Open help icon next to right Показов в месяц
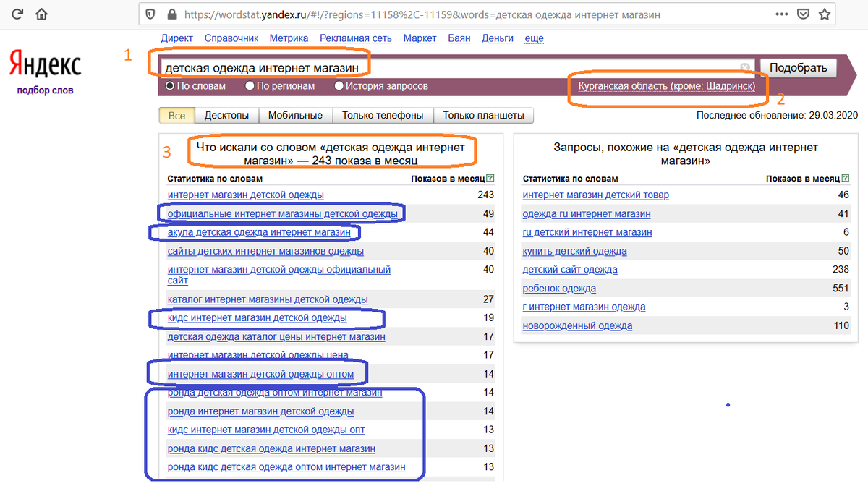Image resolution: width=868 pixels, height=499 pixels. [x=846, y=178]
